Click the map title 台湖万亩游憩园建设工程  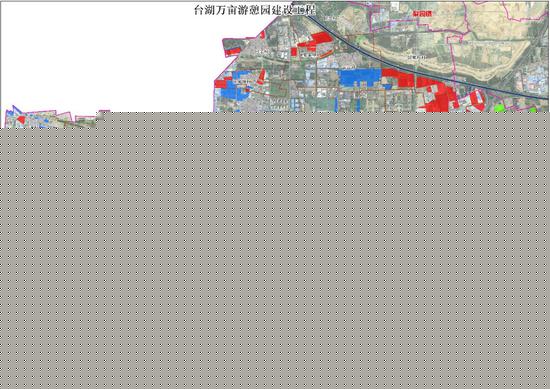click(x=255, y=10)
